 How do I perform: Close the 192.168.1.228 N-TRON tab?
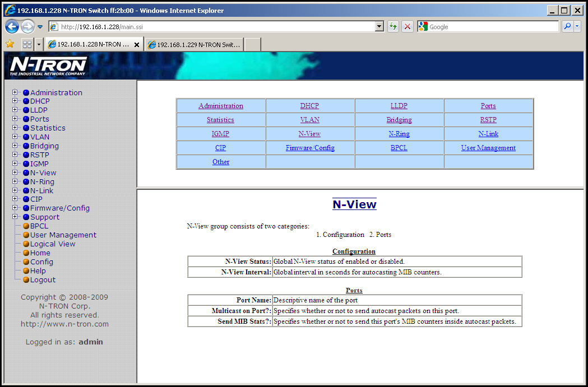tap(137, 45)
